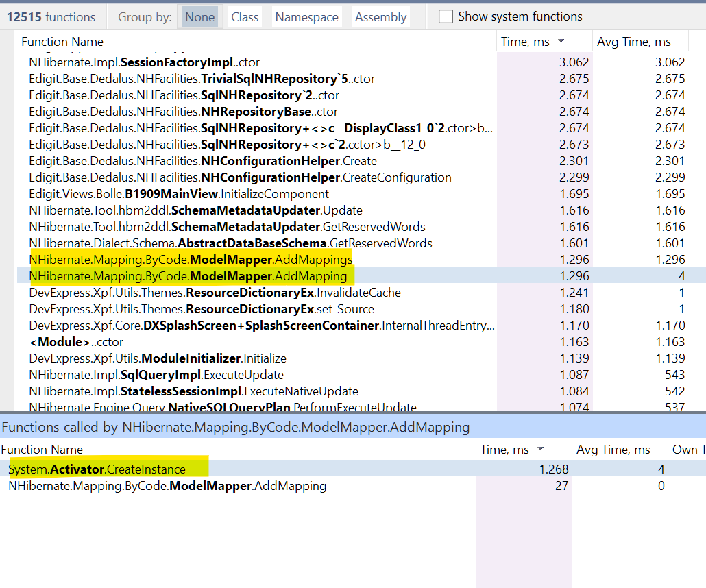
Task: Select the SqlNHRepository`2..ctor row
Action: pos(361,95)
